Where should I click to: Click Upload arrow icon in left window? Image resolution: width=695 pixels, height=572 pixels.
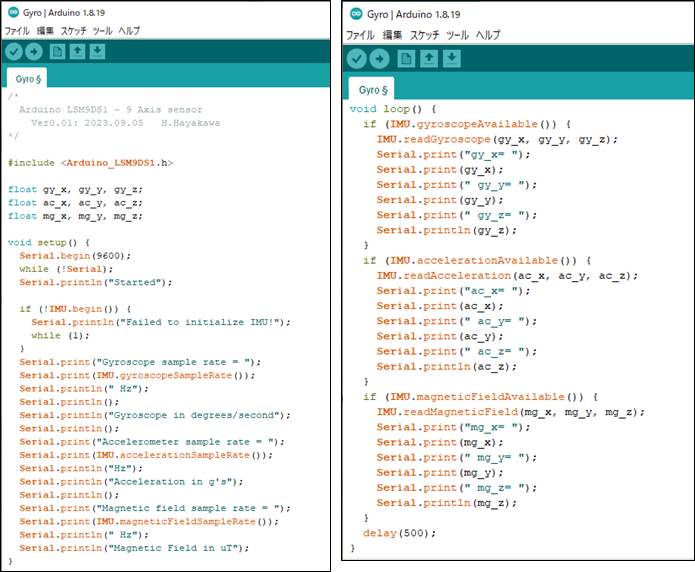tap(34, 52)
